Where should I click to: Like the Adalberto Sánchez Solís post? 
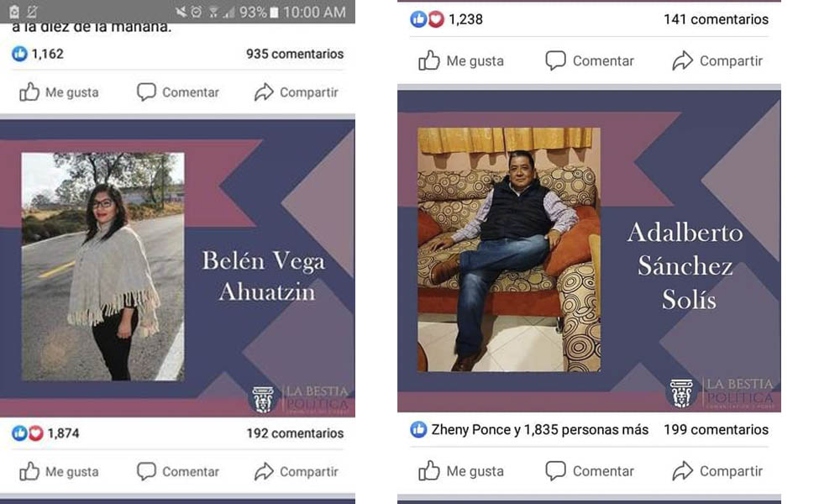460,470
